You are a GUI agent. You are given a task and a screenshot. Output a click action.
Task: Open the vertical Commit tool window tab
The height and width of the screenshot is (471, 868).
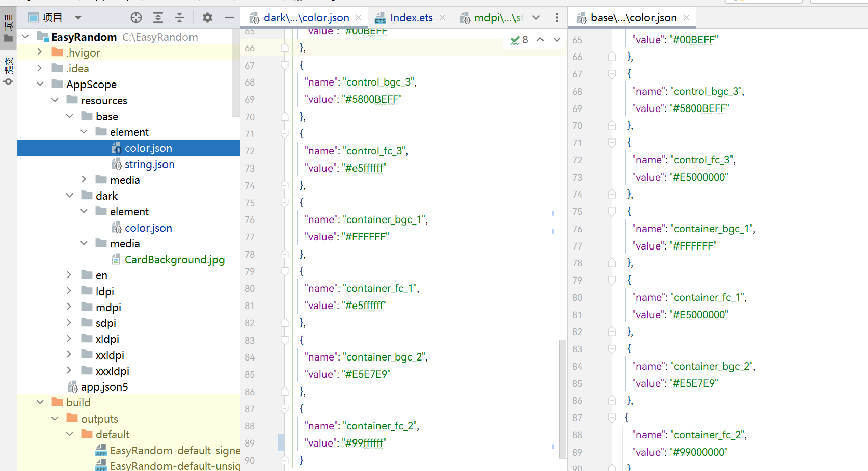[x=8, y=71]
